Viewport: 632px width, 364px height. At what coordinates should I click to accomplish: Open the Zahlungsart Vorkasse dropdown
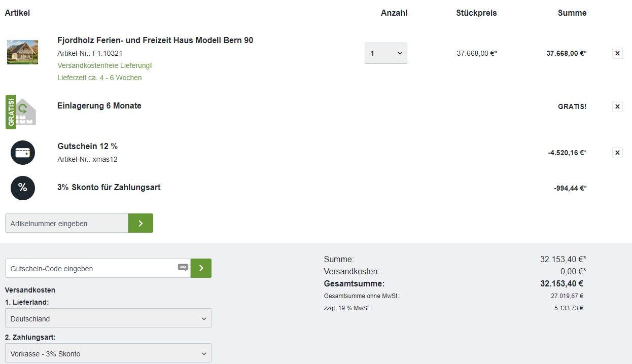click(x=108, y=353)
